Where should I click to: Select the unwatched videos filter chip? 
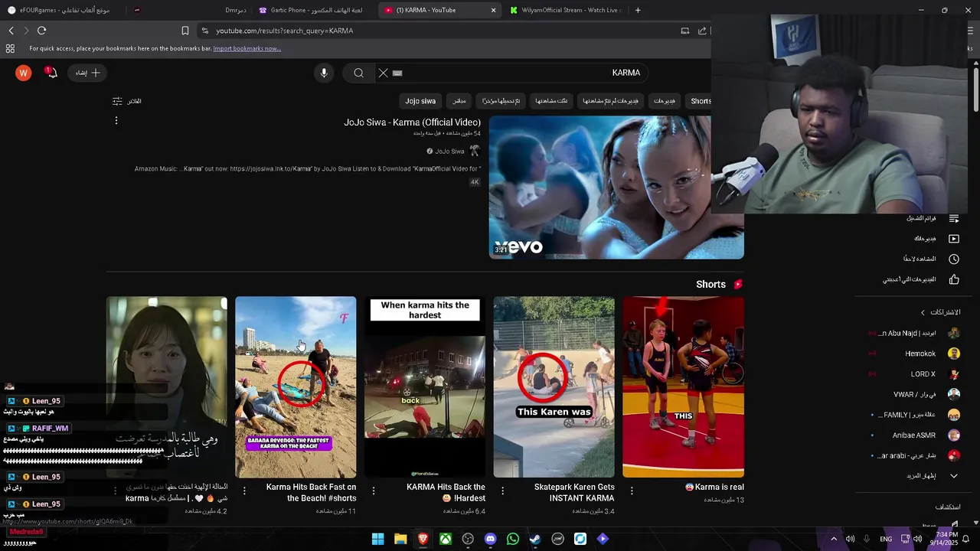tap(610, 101)
